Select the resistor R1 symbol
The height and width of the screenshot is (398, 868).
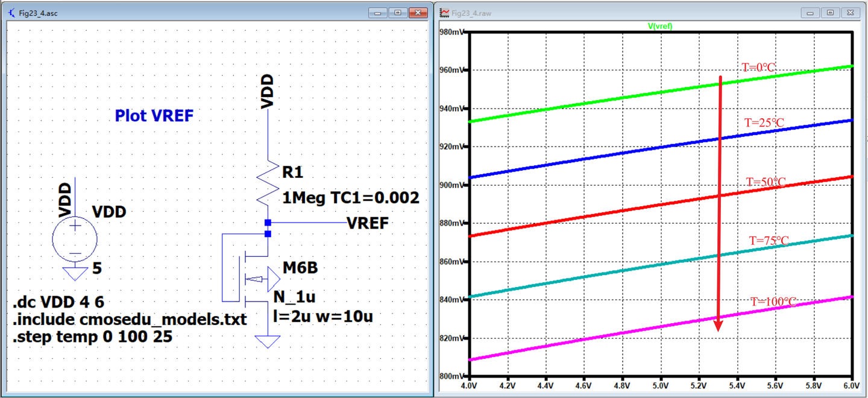click(x=265, y=181)
